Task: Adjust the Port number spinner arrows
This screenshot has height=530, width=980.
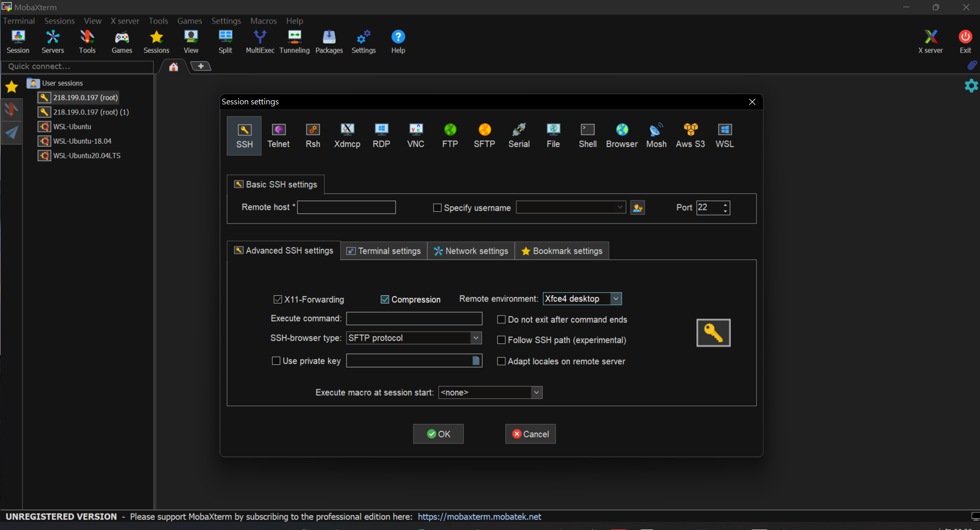Action: [725, 208]
